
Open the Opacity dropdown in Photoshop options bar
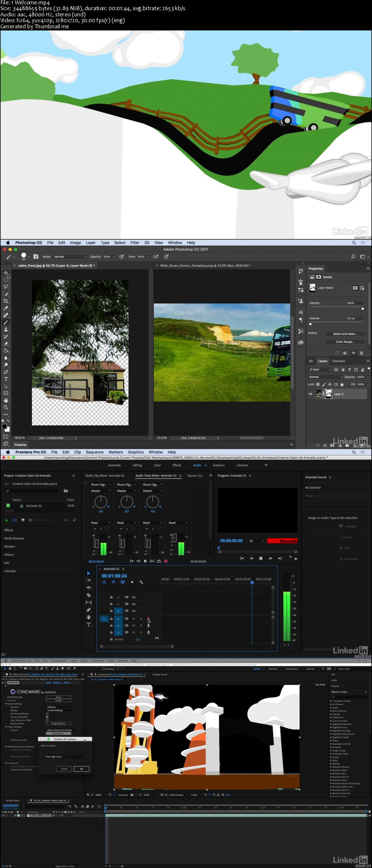click(x=114, y=257)
